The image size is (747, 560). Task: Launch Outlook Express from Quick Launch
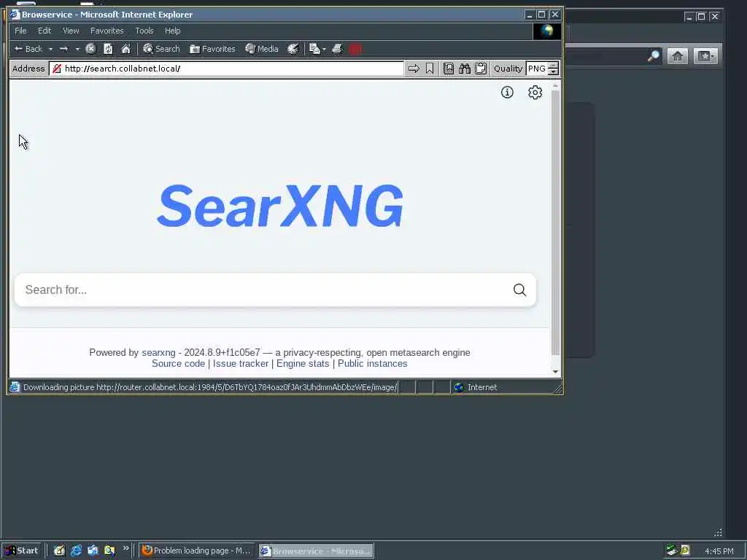point(93,551)
